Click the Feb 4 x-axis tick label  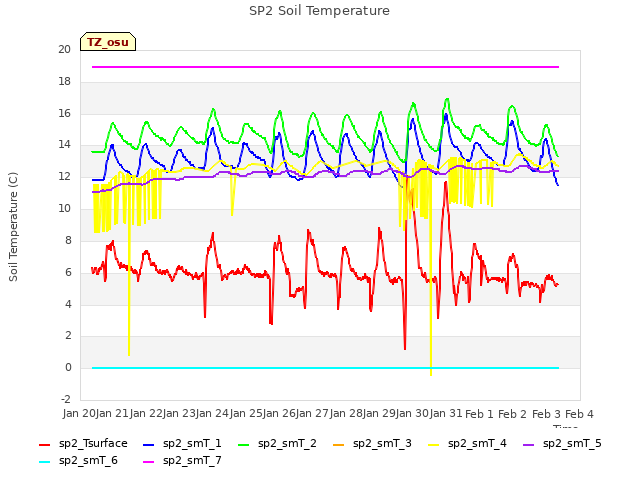[579, 414]
